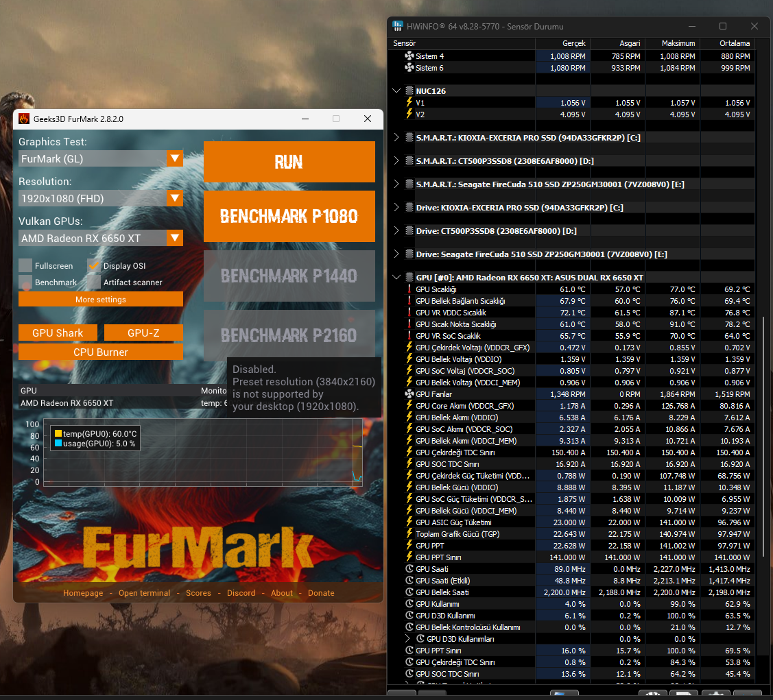Open the Homepage link in FurMark footer
Image resolution: width=773 pixels, height=700 pixels.
tap(83, 593)
